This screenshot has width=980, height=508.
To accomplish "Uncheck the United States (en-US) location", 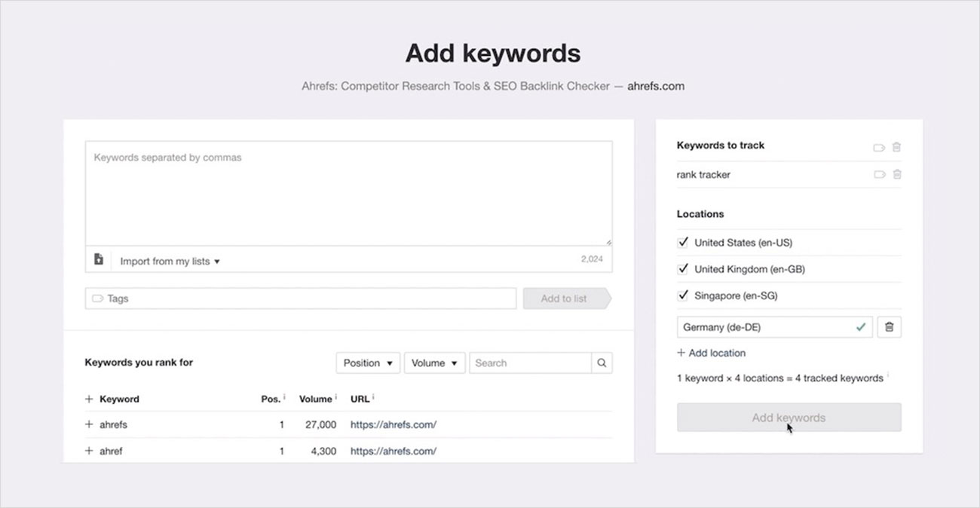I will click(684, 243).
